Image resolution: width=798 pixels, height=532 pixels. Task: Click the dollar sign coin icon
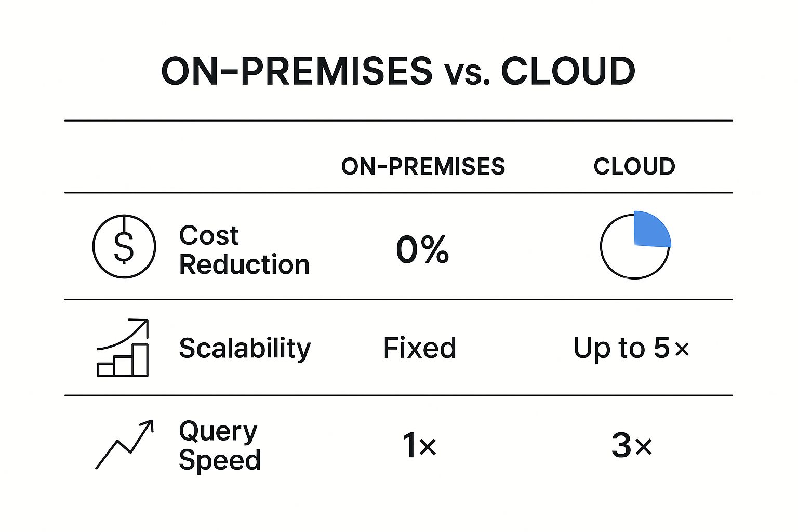coord(124,246)
